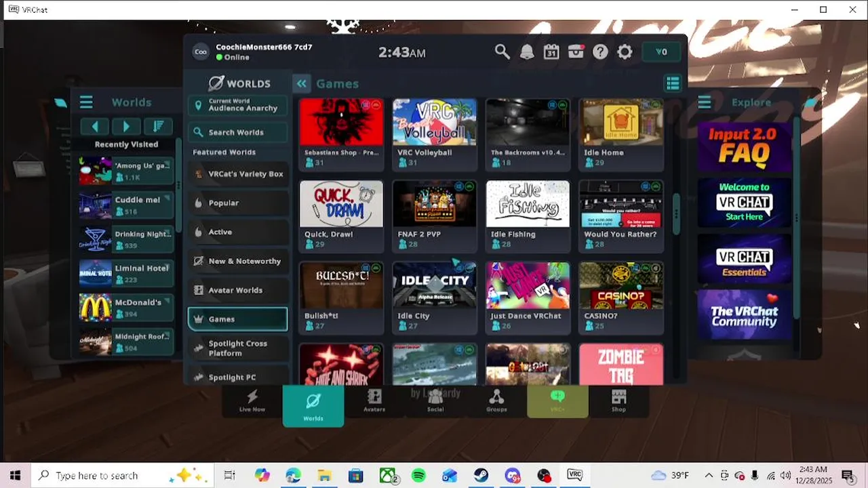Open Sebastians Shop world thumbnail

click(x=341, y=122)
